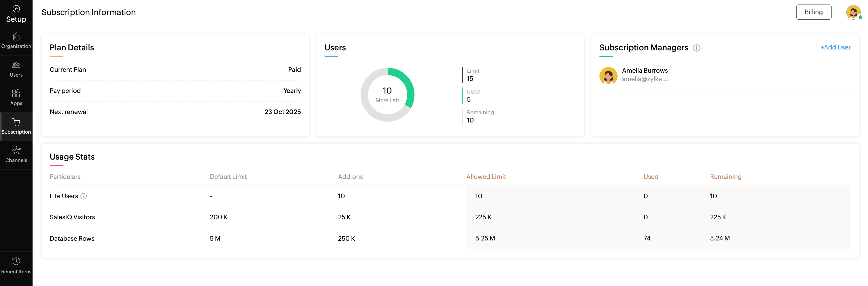Select Amelia Burrows' avatar thumbnail
Viewport: 868px width, 286px height.
point(608,75)
